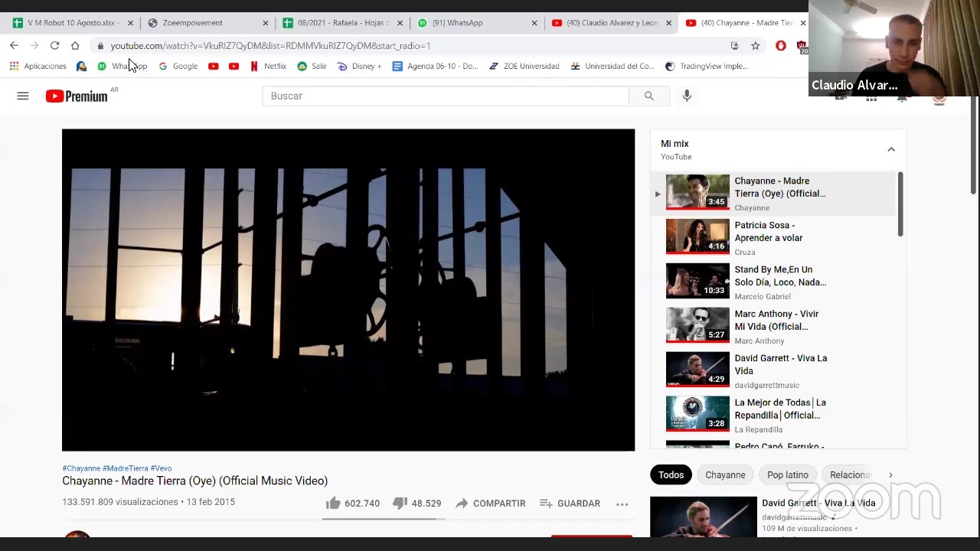Like the video via thumbs up icon

point(333,503)
